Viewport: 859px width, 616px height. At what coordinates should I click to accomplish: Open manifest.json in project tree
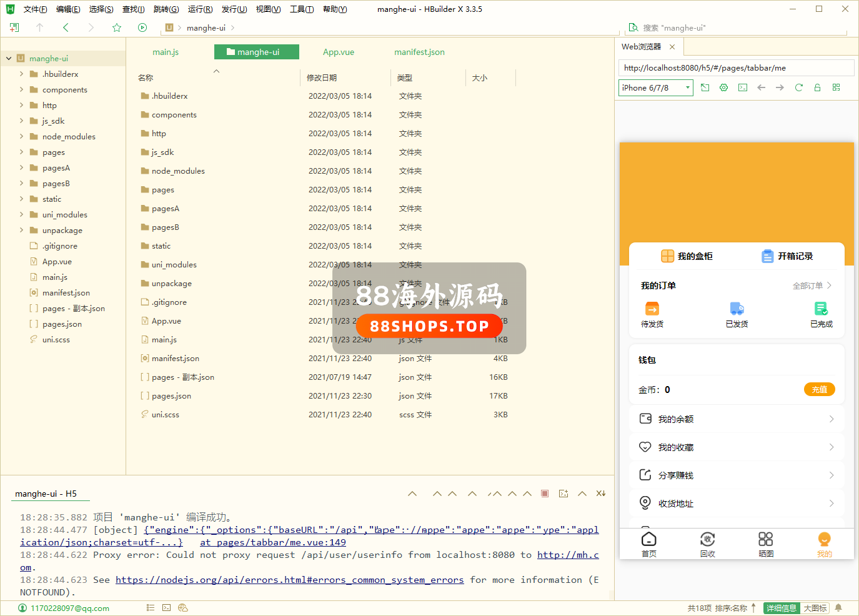click(66, 292)
